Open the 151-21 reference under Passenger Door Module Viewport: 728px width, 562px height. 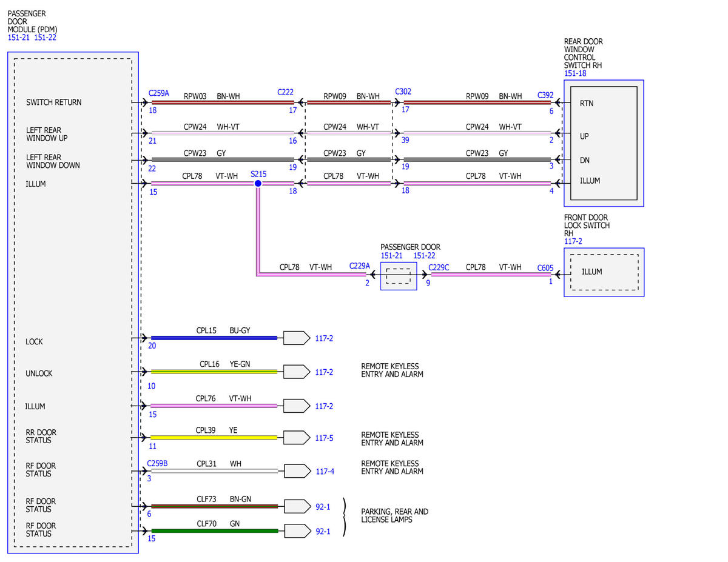click(18, 38)
